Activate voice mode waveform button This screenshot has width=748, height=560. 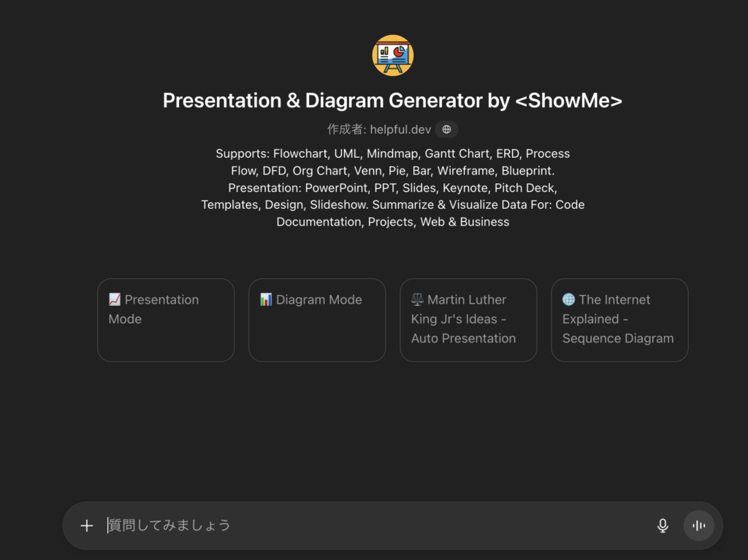pos(699,526)
